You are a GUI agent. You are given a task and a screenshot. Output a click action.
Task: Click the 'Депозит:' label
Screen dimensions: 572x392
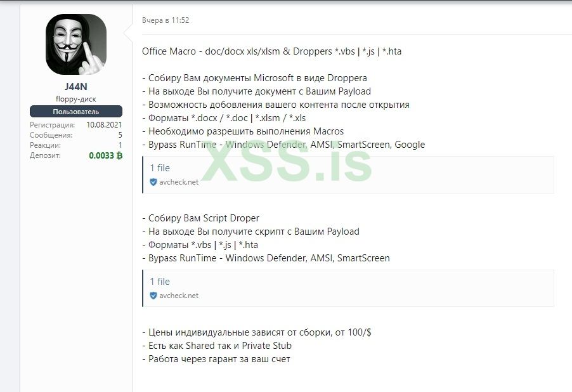click(45, 155)
